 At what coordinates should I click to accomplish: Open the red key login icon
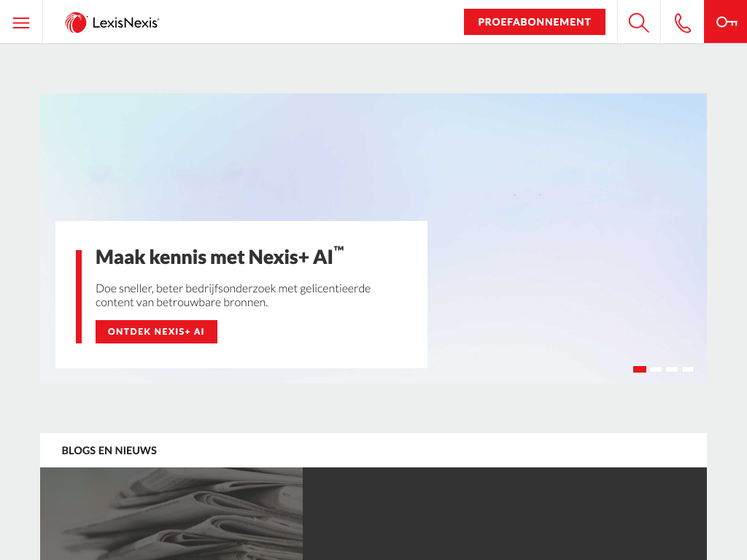click(726, 22)
